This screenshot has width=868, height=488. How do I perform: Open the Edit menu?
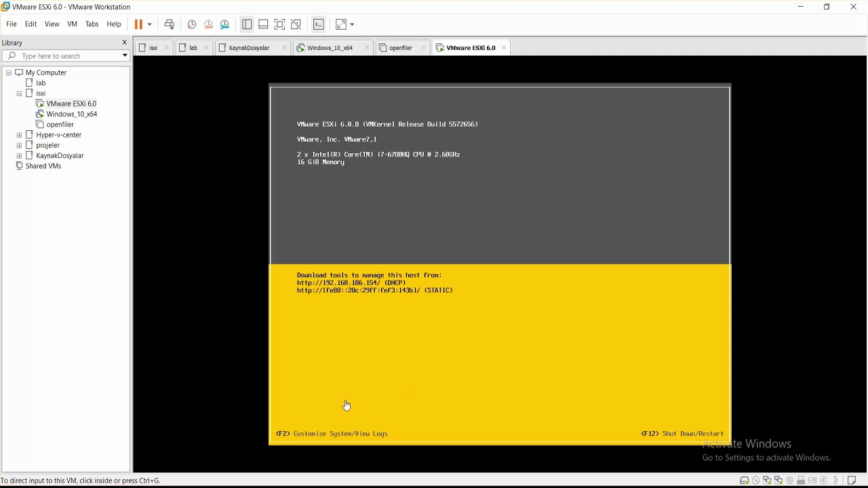coord(31,24)
